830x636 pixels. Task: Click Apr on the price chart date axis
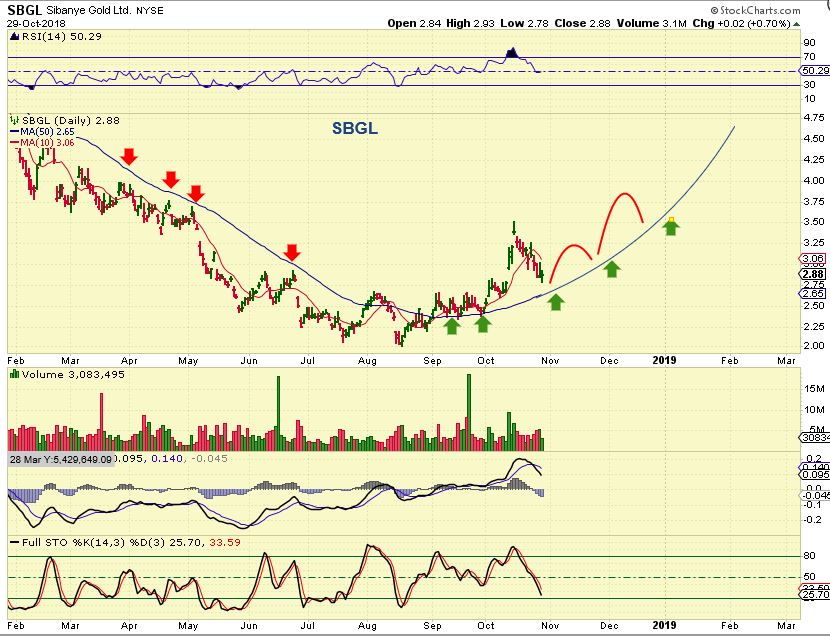pyautogui.click(x=129, y=360)
